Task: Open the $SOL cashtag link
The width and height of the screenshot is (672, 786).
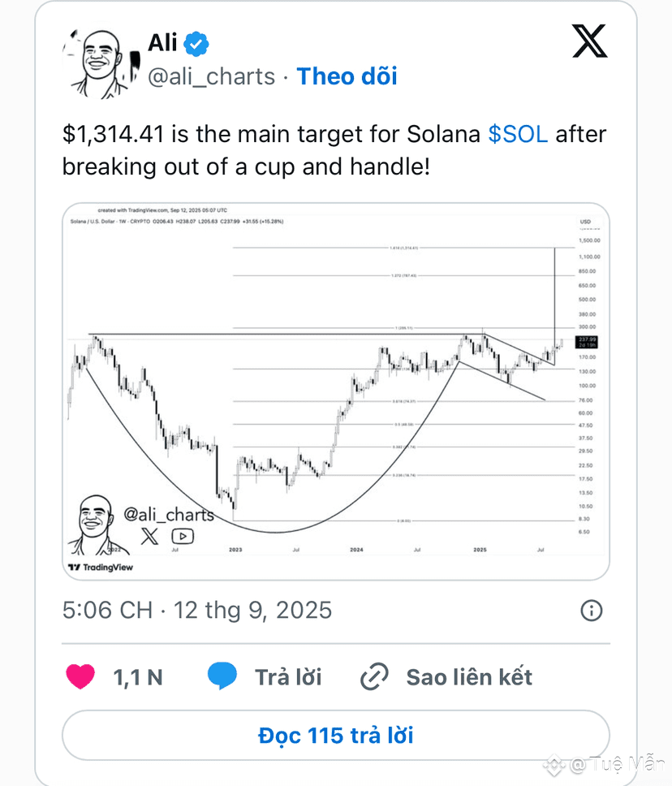Action: pyautogui.click(x=518, y=134)
